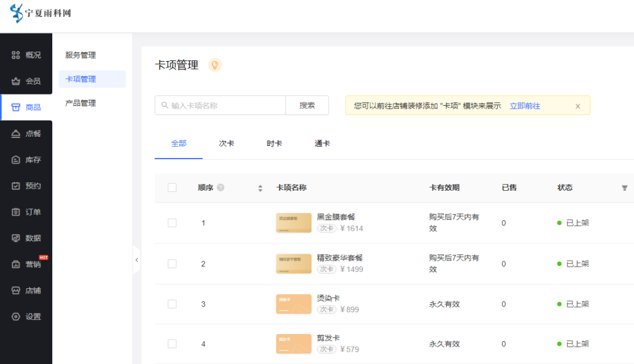Click 永久有效 validity in 剪发卡 row
Screen dimensions: 634x364
point(444,344)
